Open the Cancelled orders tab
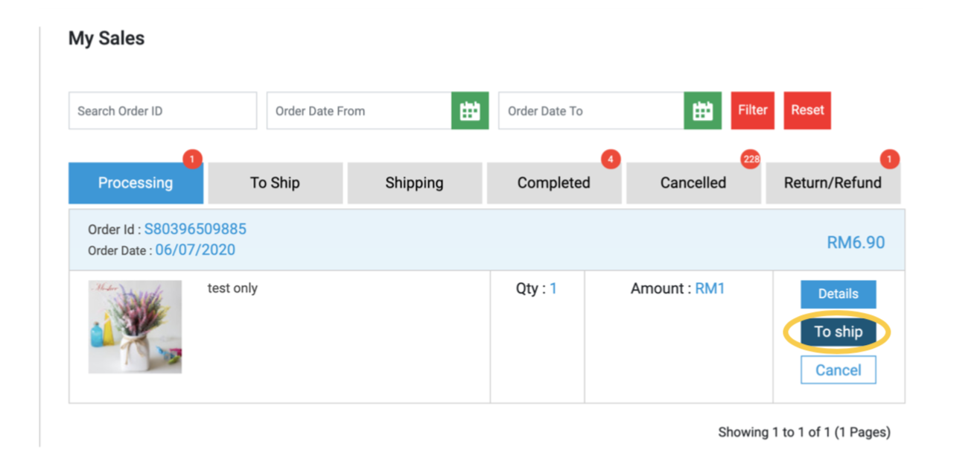Viewport: 980px width, 462px height. click(x=693, y=183)
